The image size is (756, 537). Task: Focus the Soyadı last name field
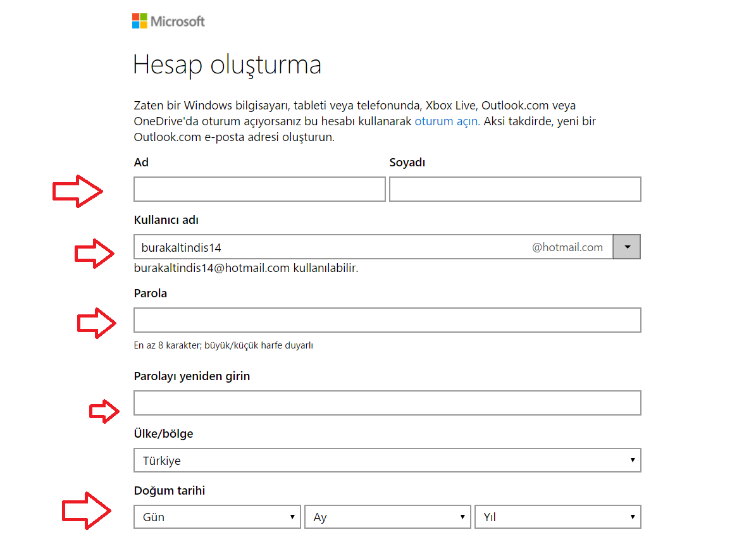(x=515, y=189)
